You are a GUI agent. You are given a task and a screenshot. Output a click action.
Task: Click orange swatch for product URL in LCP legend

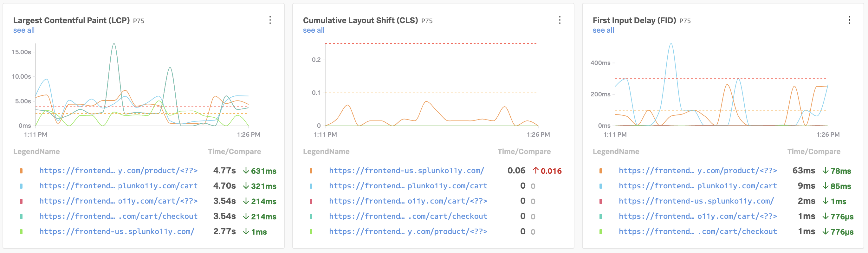21,171
